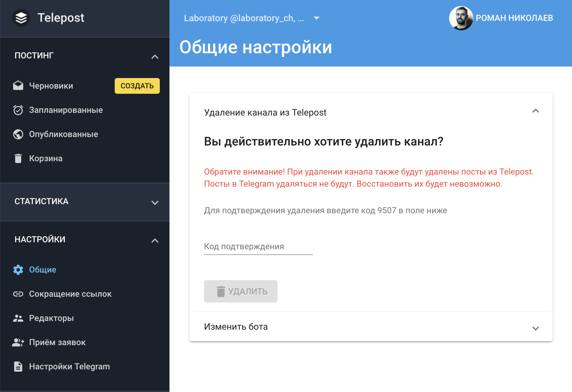The image size is (572, 392).
Task: Click the Приём заявок add-person icon
Action: (x=18, y=342)
